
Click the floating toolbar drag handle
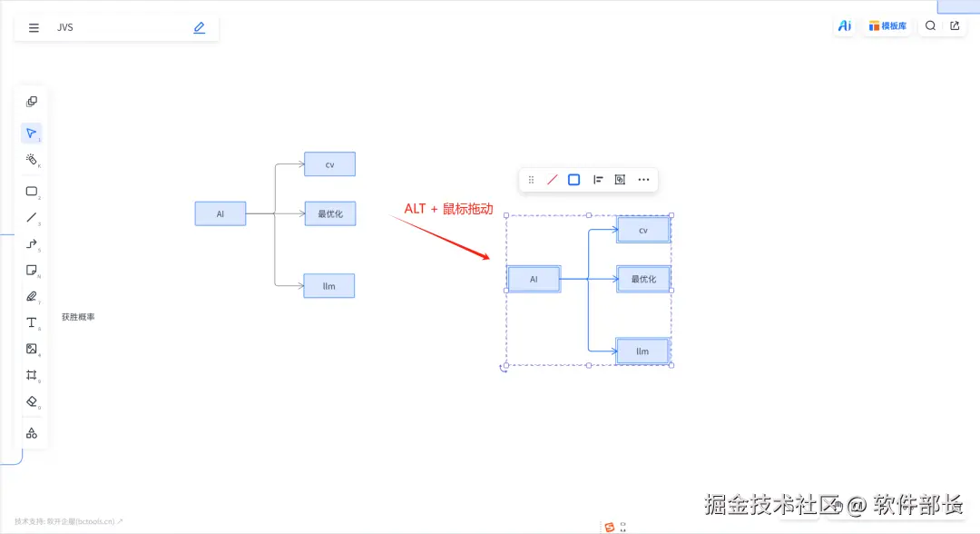click(531, 180)
